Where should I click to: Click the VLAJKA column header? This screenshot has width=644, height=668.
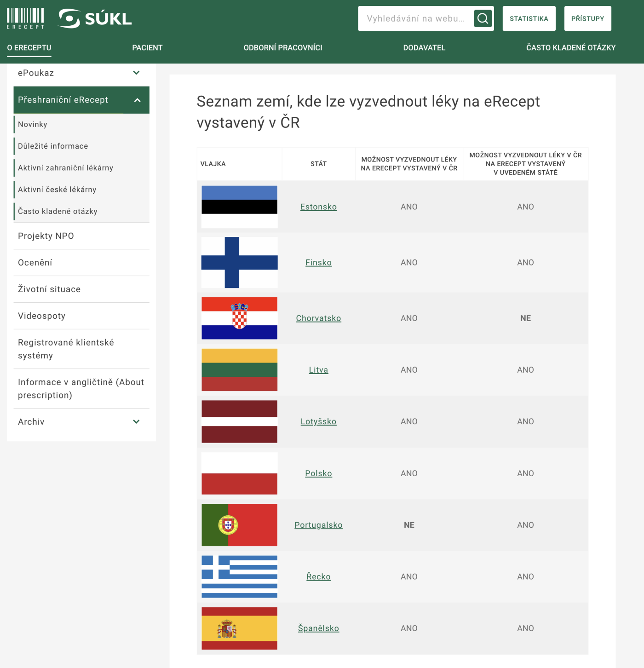coord(213,164)
